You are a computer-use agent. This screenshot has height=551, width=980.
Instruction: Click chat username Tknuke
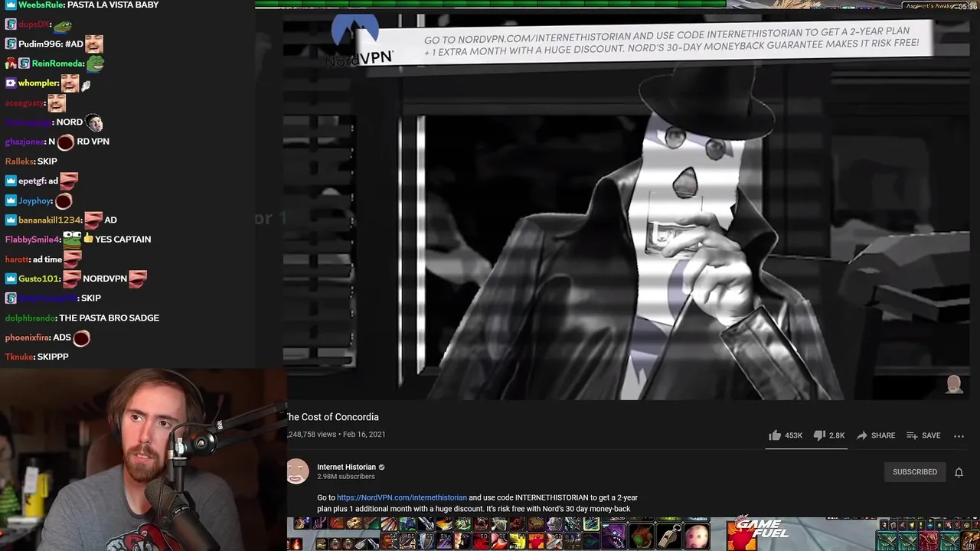(x=19, y=357)
